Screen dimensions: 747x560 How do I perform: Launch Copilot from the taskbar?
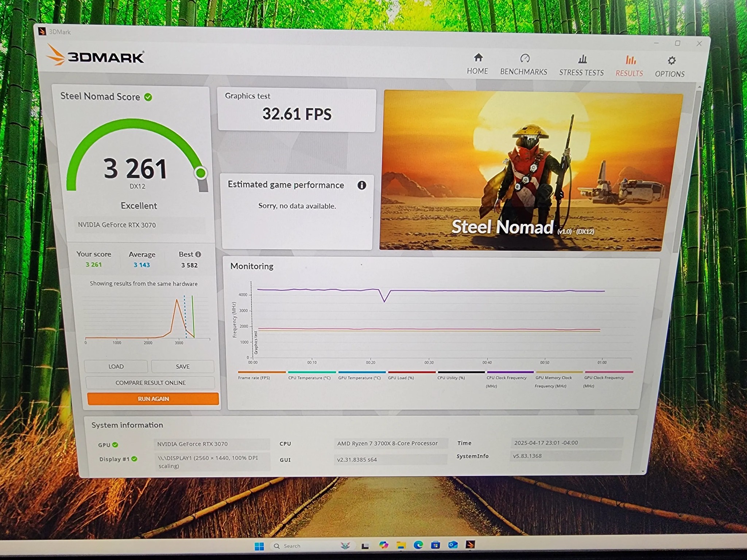point(383,545)
